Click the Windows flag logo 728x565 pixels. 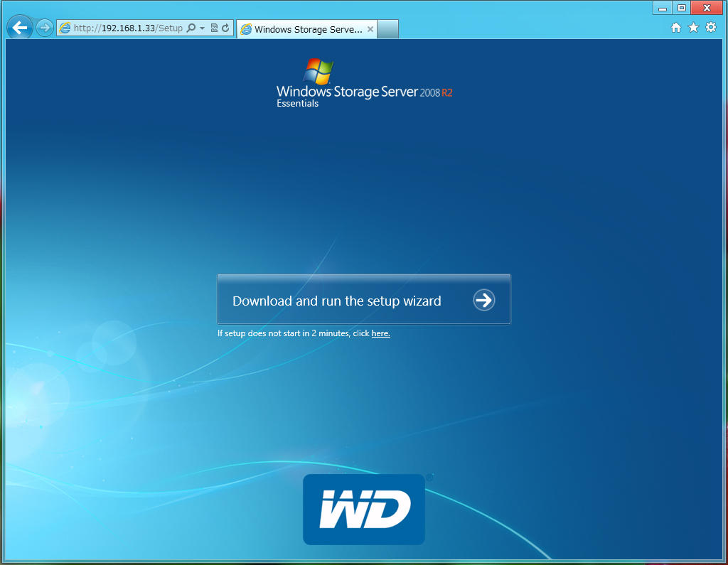(318, 72)
